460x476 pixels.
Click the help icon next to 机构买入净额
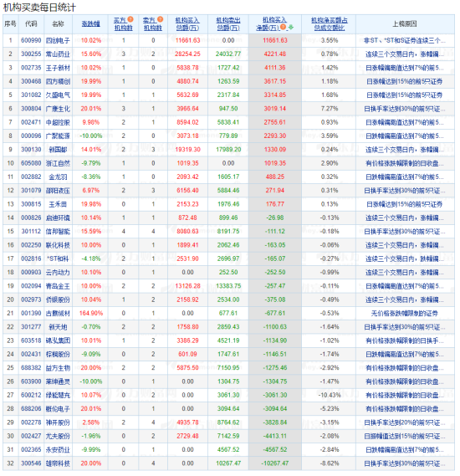tap(283, 27)
